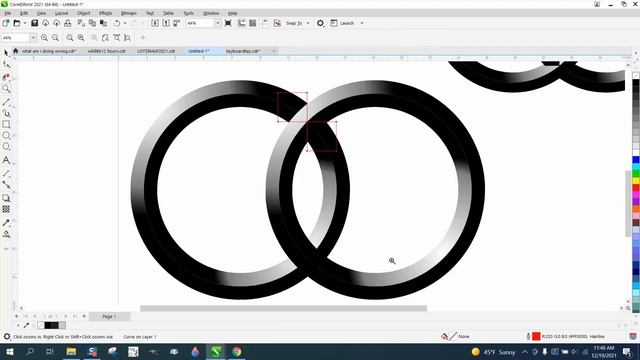The height and width of the screenshot is (360, 640).
Task: Select the Crop tool
Action: click(x=6, y=77)
